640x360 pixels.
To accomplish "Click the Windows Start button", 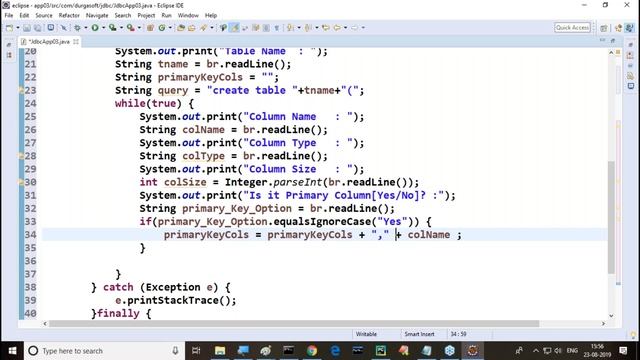I will [x=12, y=351].
